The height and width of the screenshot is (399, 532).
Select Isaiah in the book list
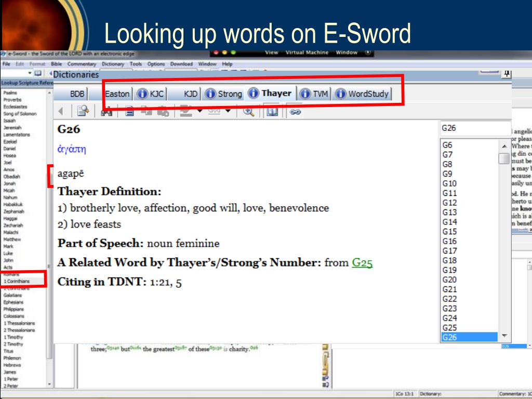point(9,121)
